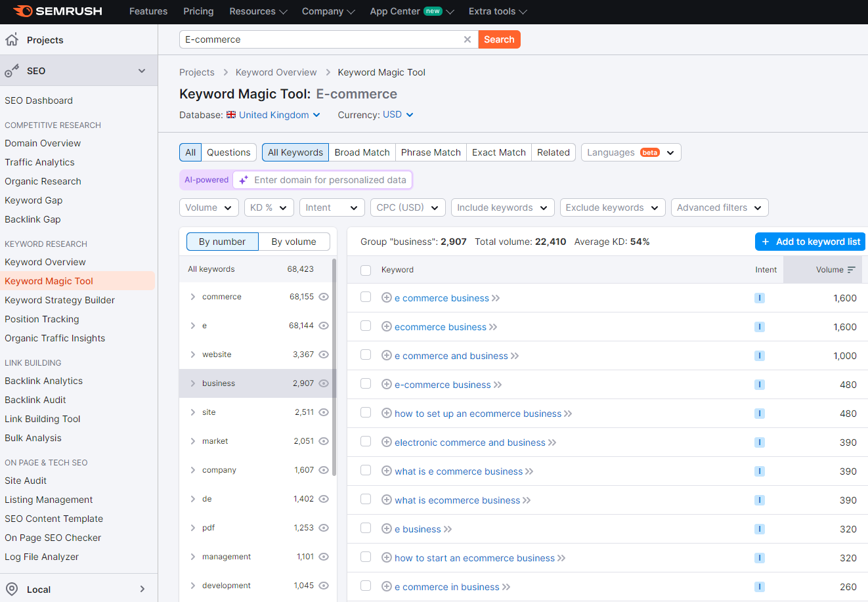Image resolution: width=868 pixels, height=602 pixels.
Task: Select the Phrase Match tab
Action: 431,152
